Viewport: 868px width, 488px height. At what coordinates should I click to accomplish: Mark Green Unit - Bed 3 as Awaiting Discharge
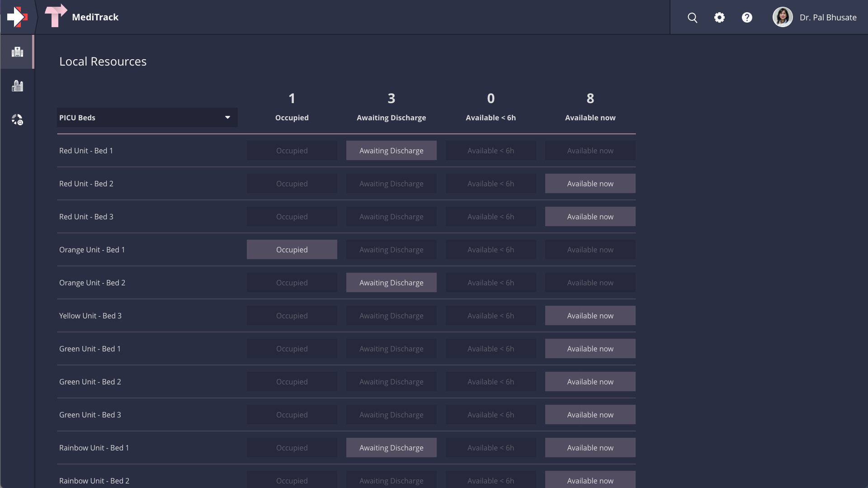pos(391,414)
